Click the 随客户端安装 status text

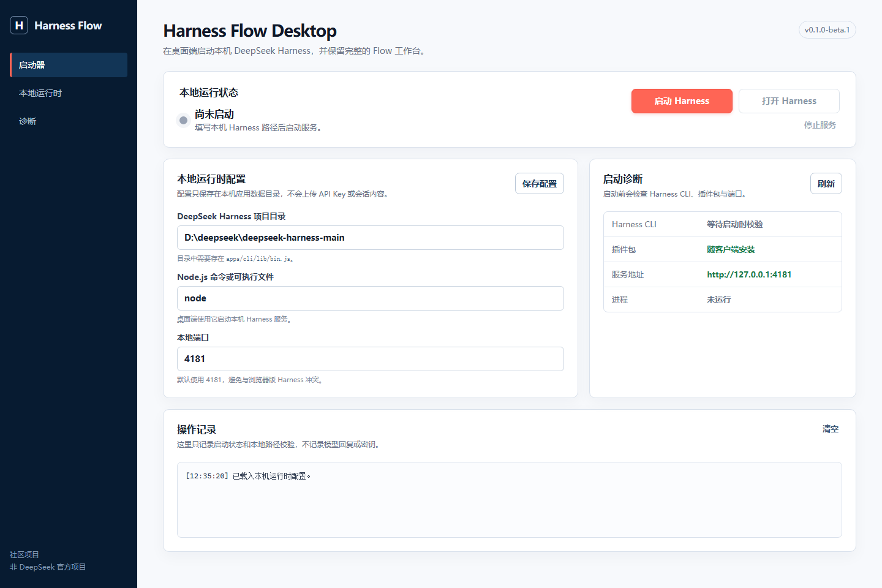[x=731, y=249]
